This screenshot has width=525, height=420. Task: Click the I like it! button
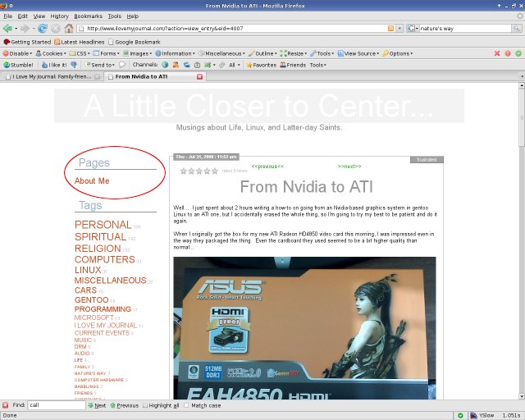pyautogui.click(x=54, y=65)
